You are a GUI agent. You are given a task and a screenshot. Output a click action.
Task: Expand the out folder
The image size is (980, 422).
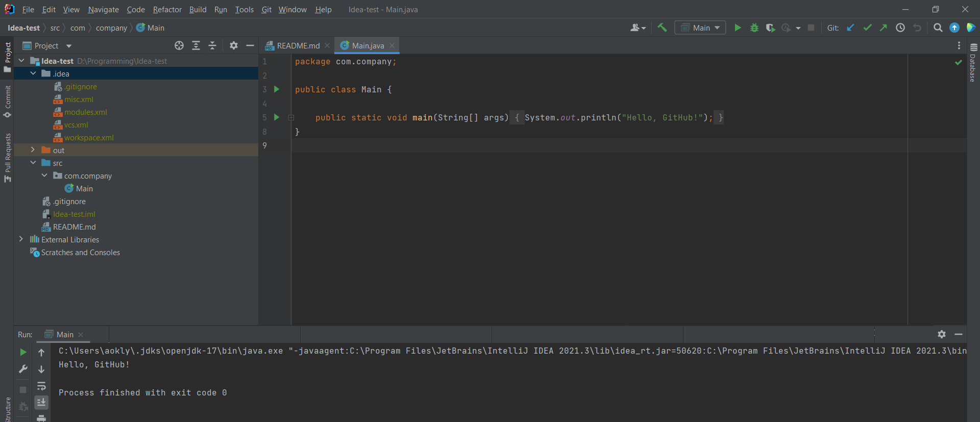tap(33, 150)
